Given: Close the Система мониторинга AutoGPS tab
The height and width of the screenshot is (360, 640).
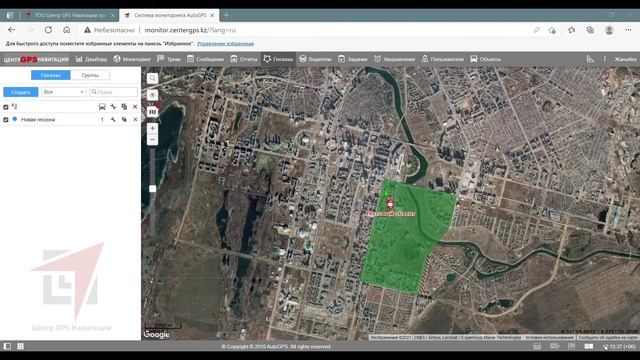Looking at the screenshot, I should 212,15.
